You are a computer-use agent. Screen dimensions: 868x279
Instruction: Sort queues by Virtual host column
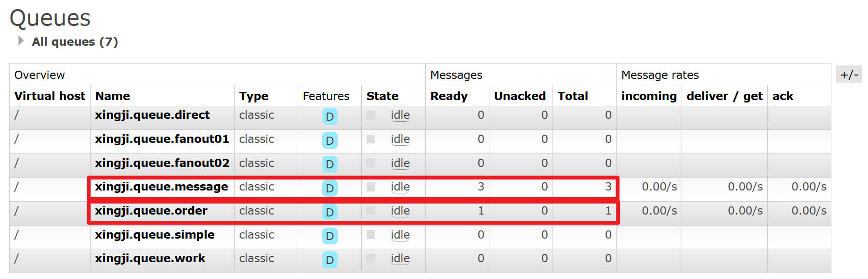(x=50, y=96)
